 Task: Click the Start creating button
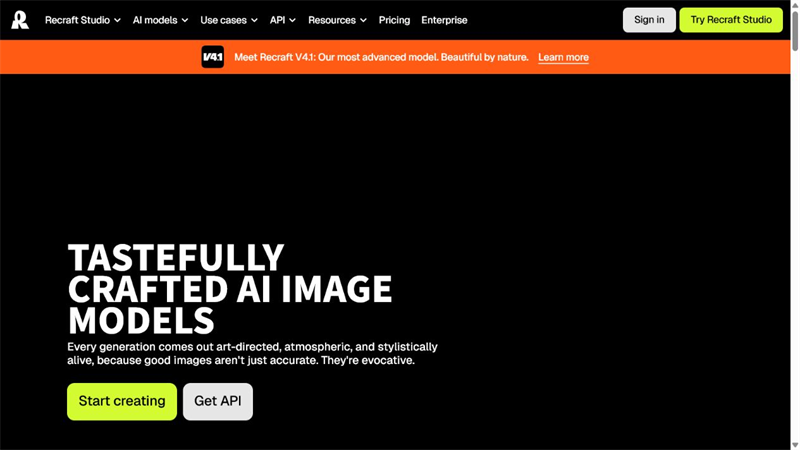pos(122,402)
